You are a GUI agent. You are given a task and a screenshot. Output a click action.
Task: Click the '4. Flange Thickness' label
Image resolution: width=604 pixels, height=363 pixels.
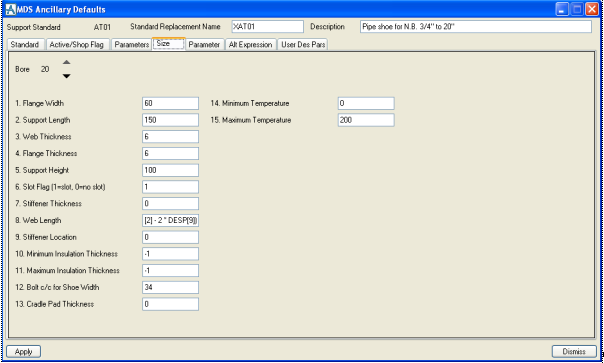coord(46,153)
